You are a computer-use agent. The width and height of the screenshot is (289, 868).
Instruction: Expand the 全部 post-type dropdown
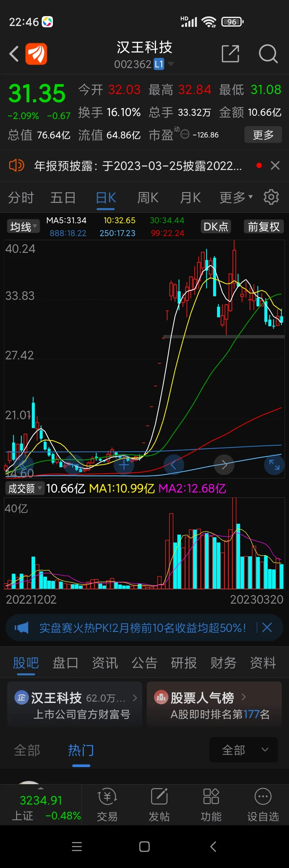coord(244,750)
